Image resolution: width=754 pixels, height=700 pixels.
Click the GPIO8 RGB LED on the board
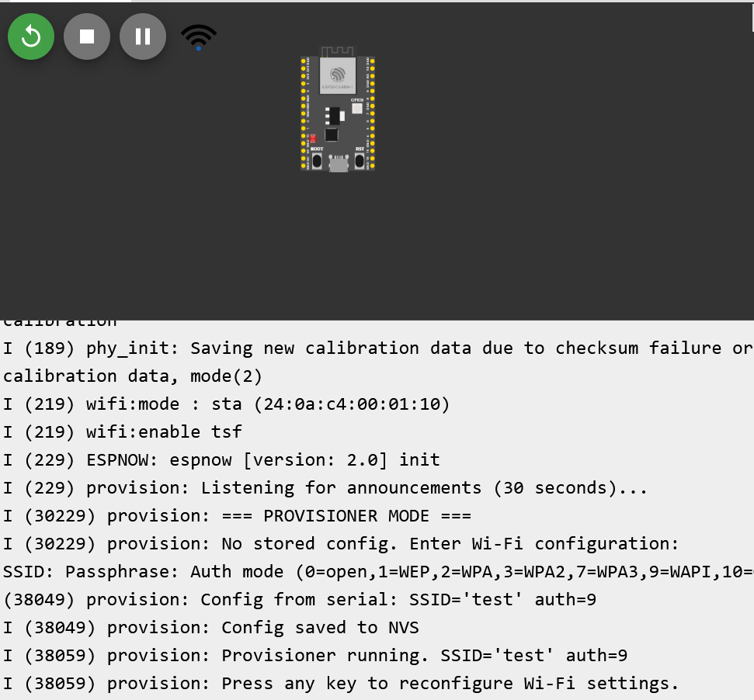click(x=357, y=109)
